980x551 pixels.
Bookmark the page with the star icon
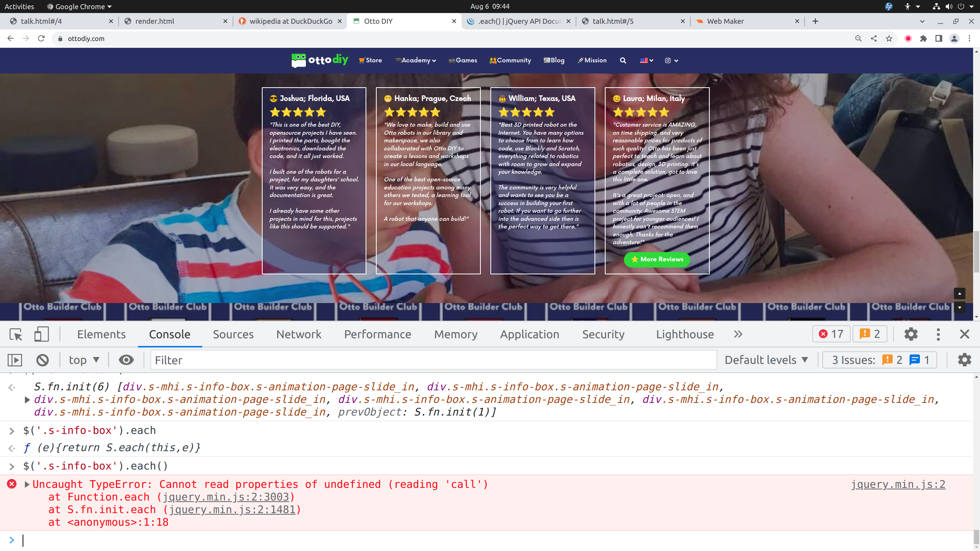click(x=889, y=39)
